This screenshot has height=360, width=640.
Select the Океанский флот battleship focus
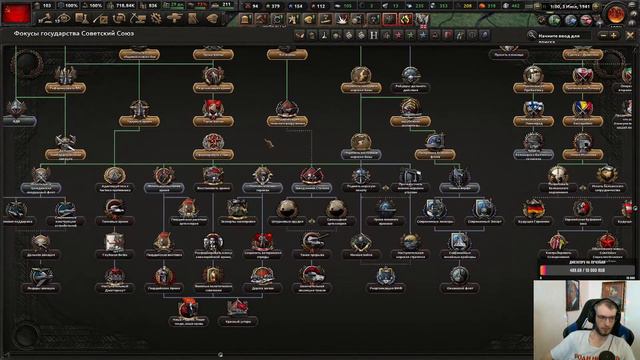[459, 279]
